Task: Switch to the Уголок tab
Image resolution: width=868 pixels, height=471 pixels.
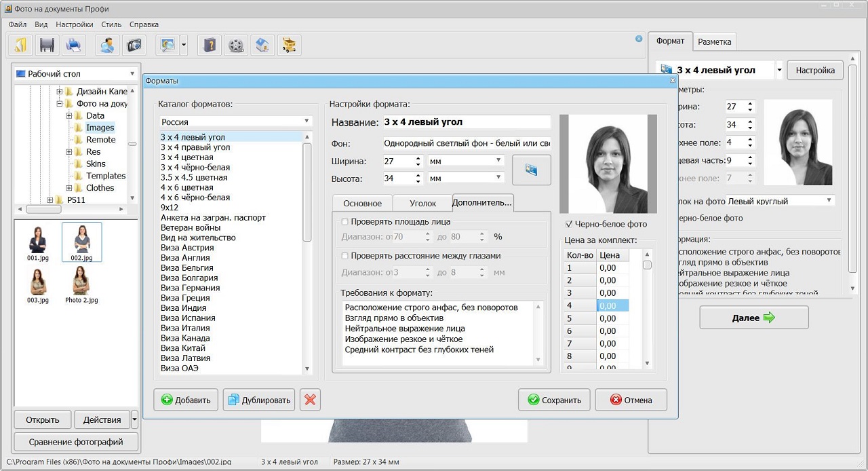Action: pyautogui.click(x=422, y=204)
